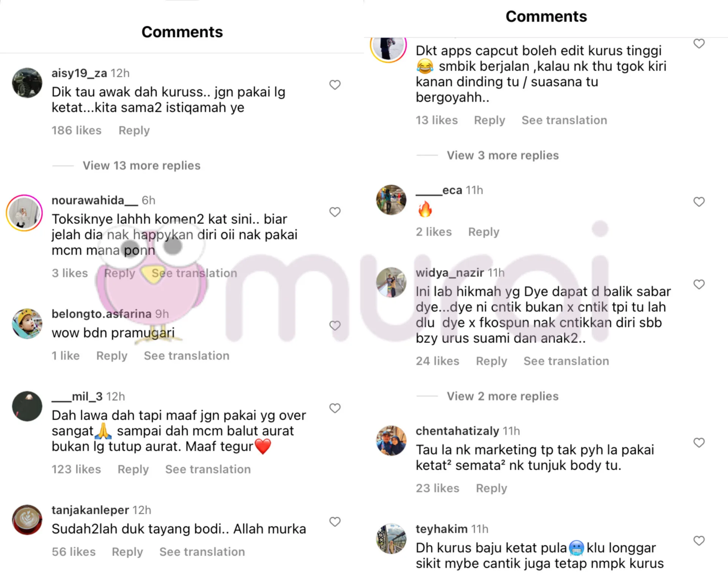View who liked the 186 likes comment
Image resolution: width=728 pixels, height=576 pixels.
coord(77,130)
